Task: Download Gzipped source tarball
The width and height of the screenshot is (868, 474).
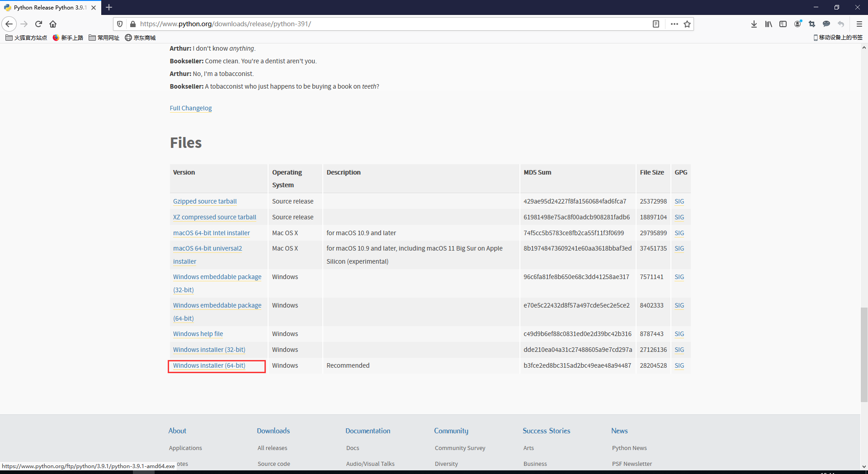Action: coord(205,201)
